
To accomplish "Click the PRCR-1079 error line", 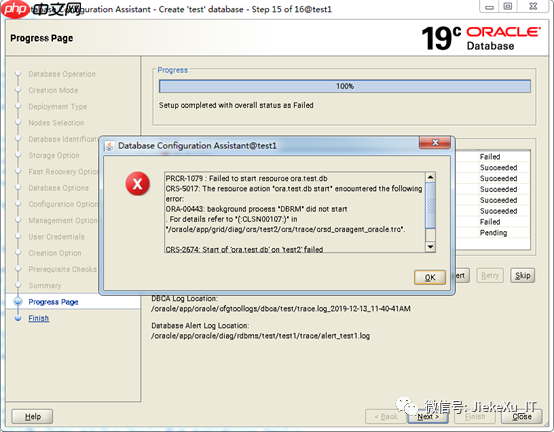I will pyautogui.click(x=247, y=178).
